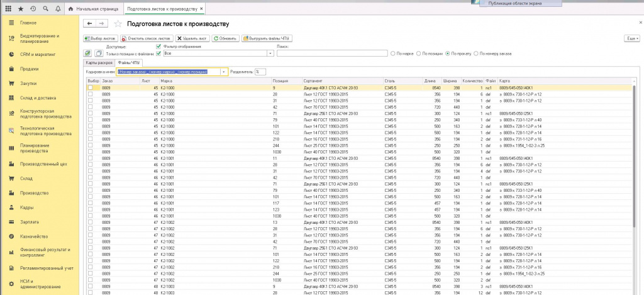644x295 pixels.
Task: Sort by the Количество column header
Action: click(472, 81)
